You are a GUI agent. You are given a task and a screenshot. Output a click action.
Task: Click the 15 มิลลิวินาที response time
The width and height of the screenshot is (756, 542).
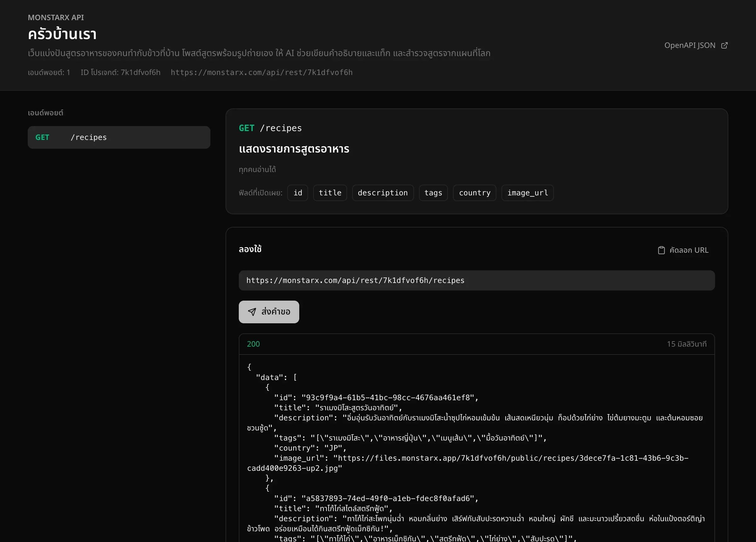[x=686, y=344]
